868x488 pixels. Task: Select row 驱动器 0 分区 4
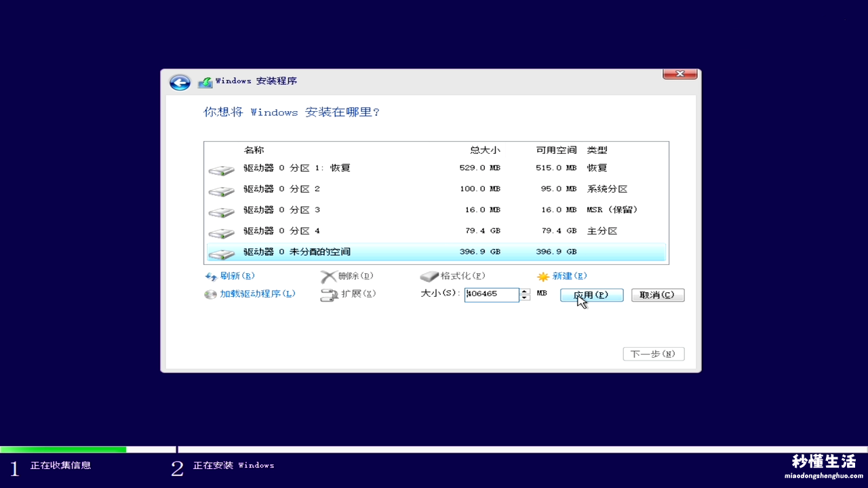point(436,231)
